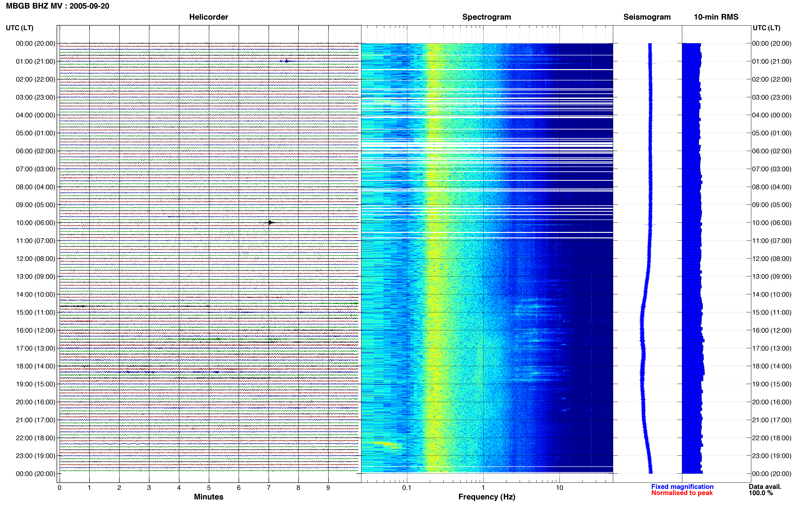Click the "3" tick on the Minutes axis

pyautogui.click(x=149, y=488)
